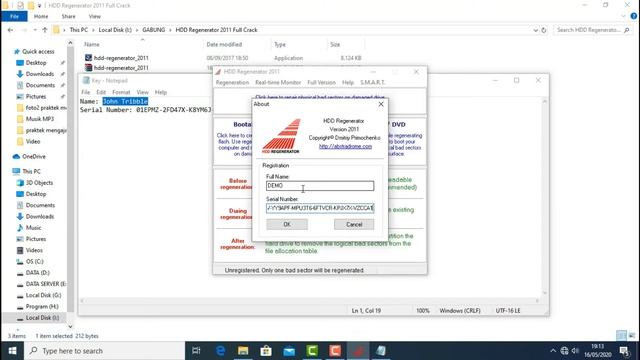Open Help menu in HDD Regenerator

pyautogui.click(x=348, y=82)
